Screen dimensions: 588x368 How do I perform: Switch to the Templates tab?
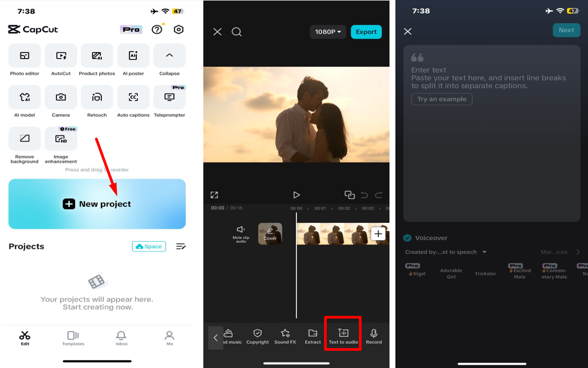(73, 338)
